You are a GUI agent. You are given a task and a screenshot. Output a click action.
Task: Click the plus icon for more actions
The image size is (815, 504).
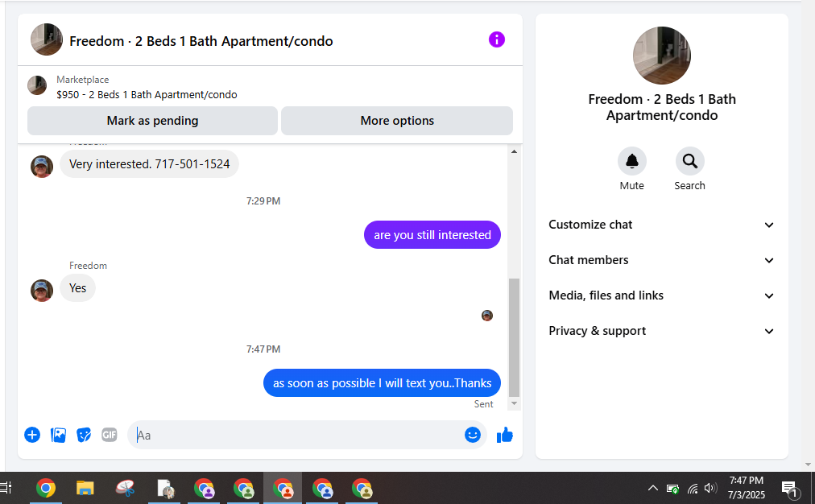(x=32, y=435)
